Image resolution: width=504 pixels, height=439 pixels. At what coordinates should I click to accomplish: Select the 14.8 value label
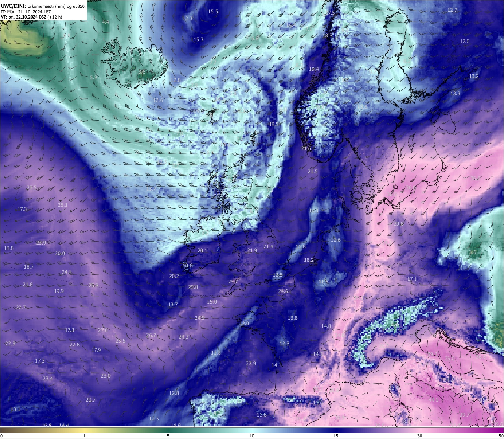click(326, 326)
